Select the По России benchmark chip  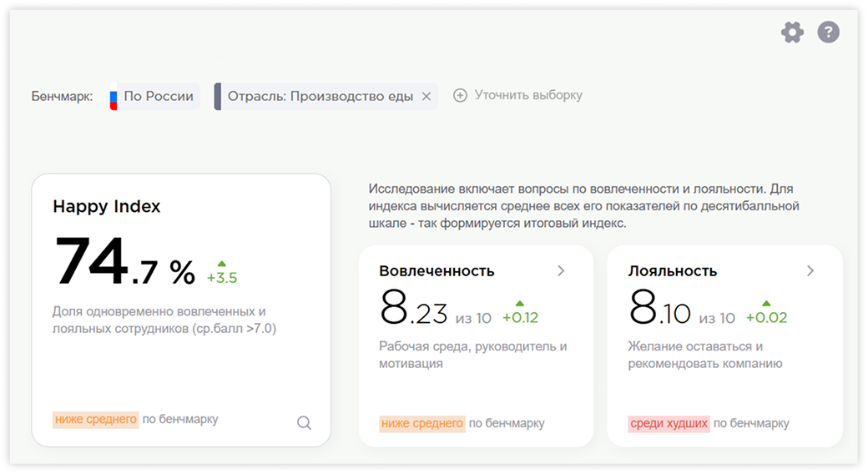[155, 96]
